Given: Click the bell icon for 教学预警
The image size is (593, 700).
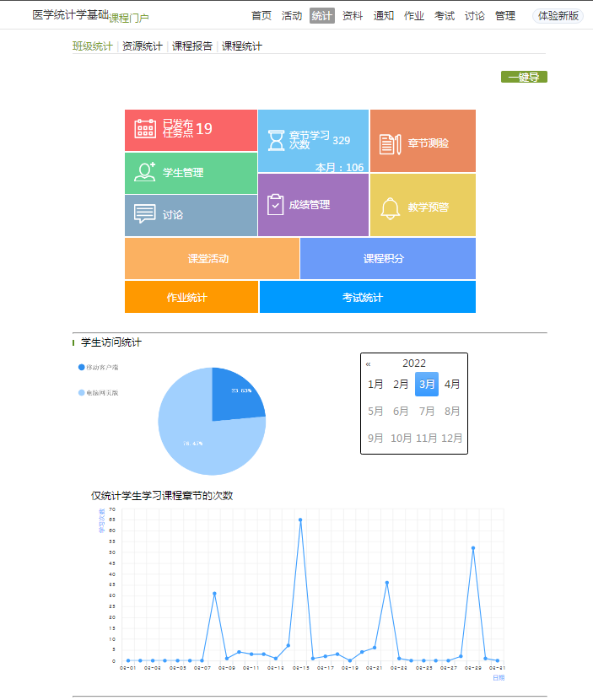Looking at the screenshot, I should [x=390, y=208].
